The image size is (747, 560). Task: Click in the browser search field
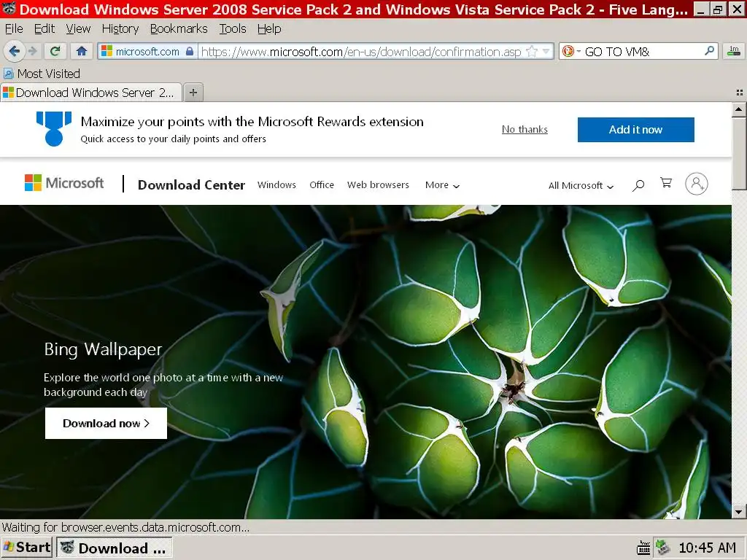click(642, 52)
